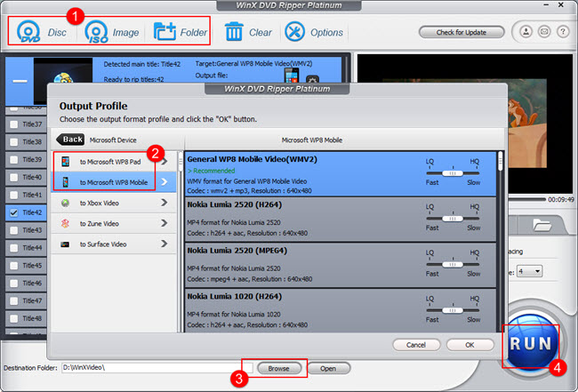Click the Xbox Video icon
578x392 pixels.
pos(65,203)
